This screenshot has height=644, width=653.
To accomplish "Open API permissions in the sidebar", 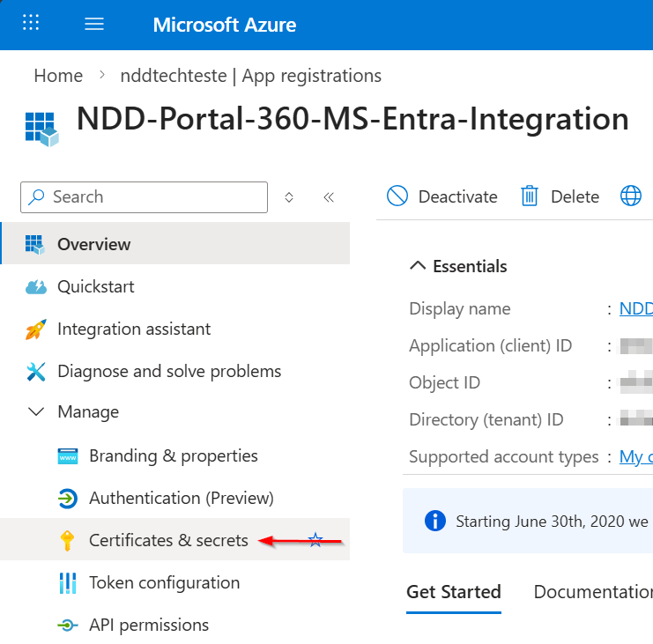I will point(148,625).
